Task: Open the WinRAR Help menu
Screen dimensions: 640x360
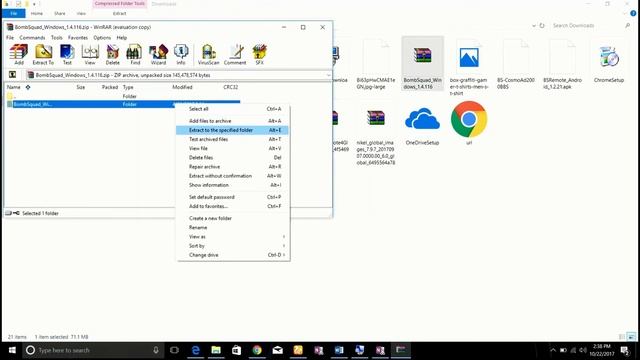Action: (122, 38)
